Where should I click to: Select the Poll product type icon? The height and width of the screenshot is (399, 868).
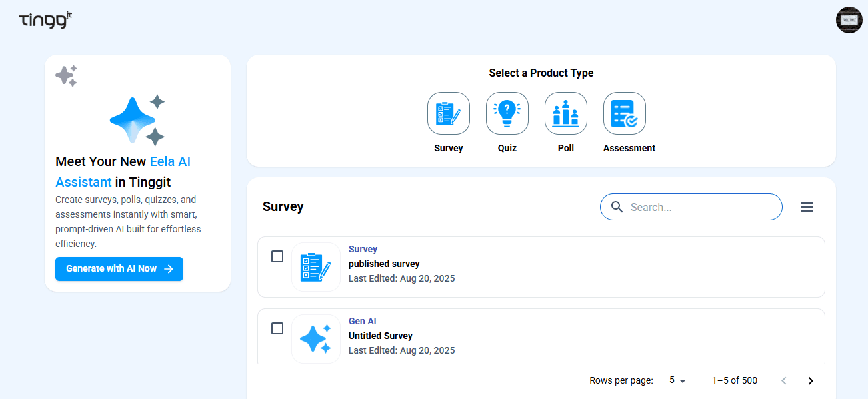(565, 113)
